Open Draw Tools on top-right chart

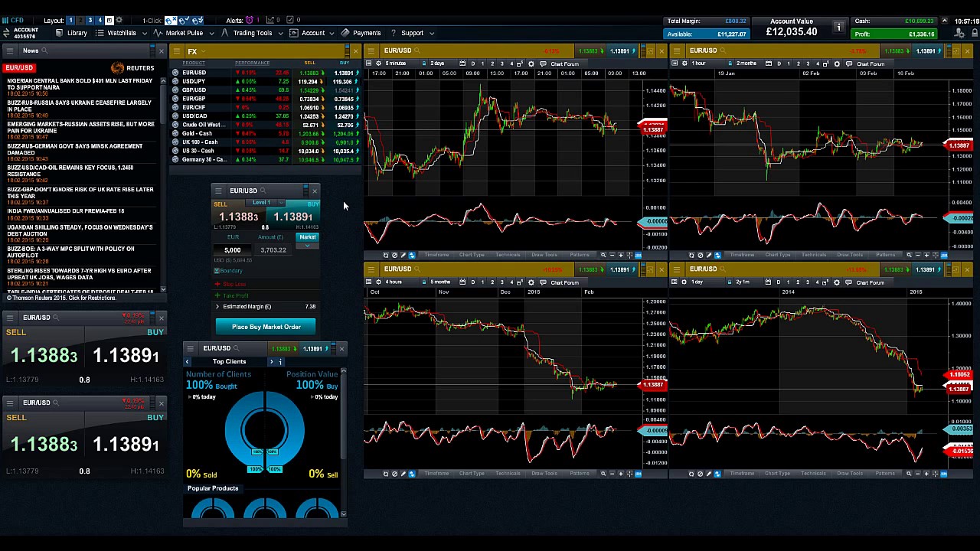(x=850, y=255)
